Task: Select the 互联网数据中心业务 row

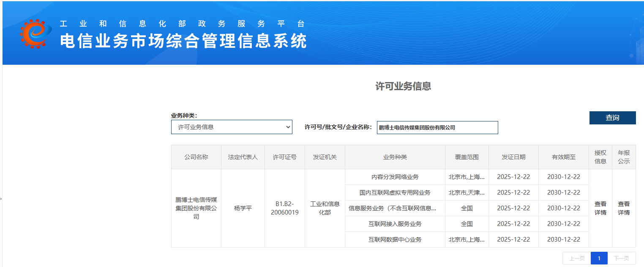Action: [395, 239]
